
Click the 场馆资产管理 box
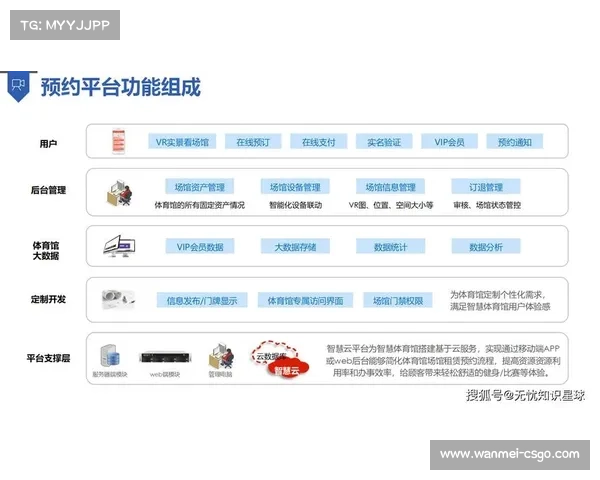(199, 187)
